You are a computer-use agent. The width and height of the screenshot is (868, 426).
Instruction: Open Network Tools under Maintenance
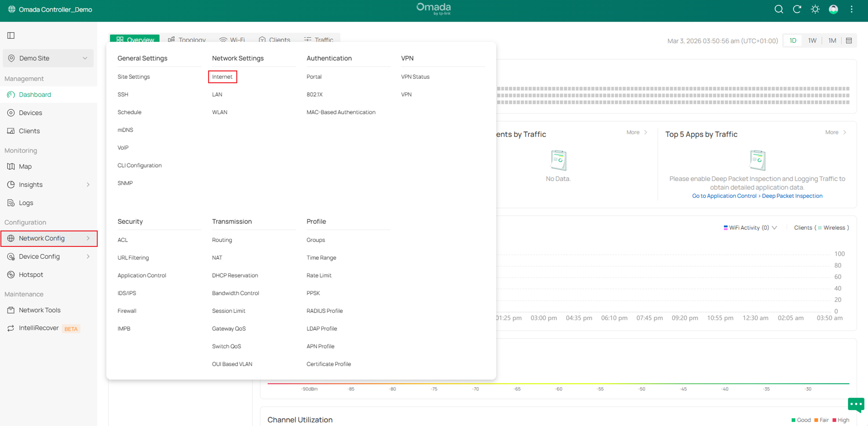point(40,310)
